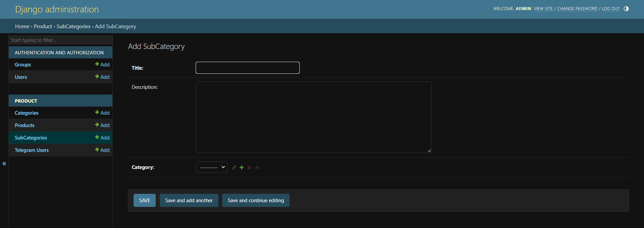Image resolution: width=644 pixels, height=228 pixels.
Task: Open the PRODUCT section header
Action: pos(26,101)
